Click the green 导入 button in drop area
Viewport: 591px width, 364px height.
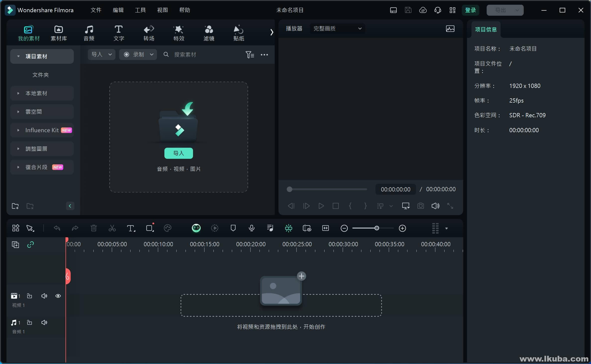tap(179, 153)
